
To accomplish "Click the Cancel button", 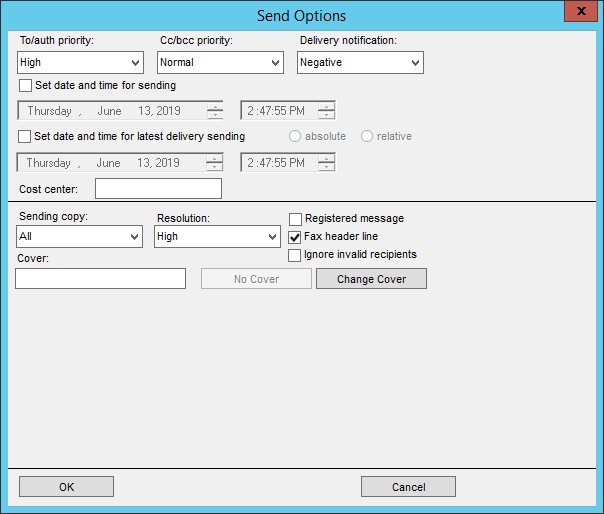I will 408,487.
